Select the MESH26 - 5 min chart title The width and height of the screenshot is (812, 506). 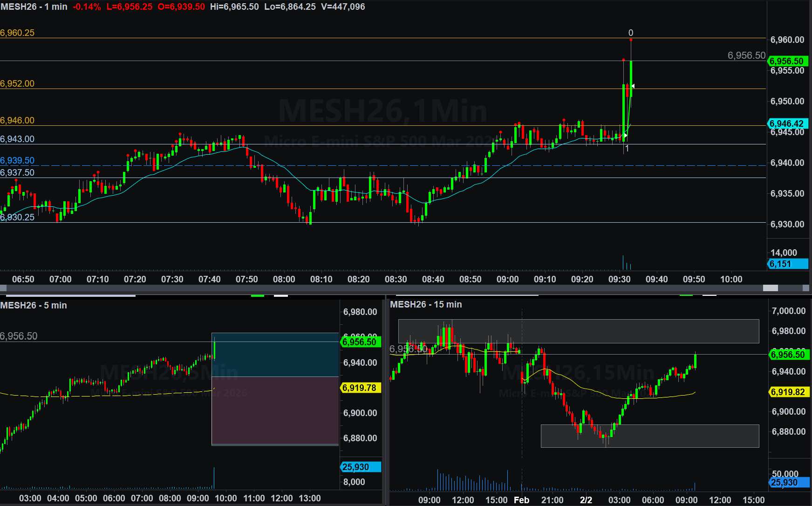pos(34,306)
